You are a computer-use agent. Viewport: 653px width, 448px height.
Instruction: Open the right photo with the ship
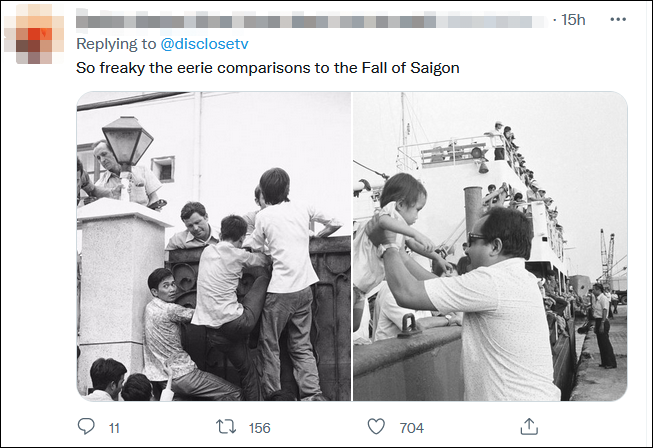pyautogui.click(x=490, y=246)
